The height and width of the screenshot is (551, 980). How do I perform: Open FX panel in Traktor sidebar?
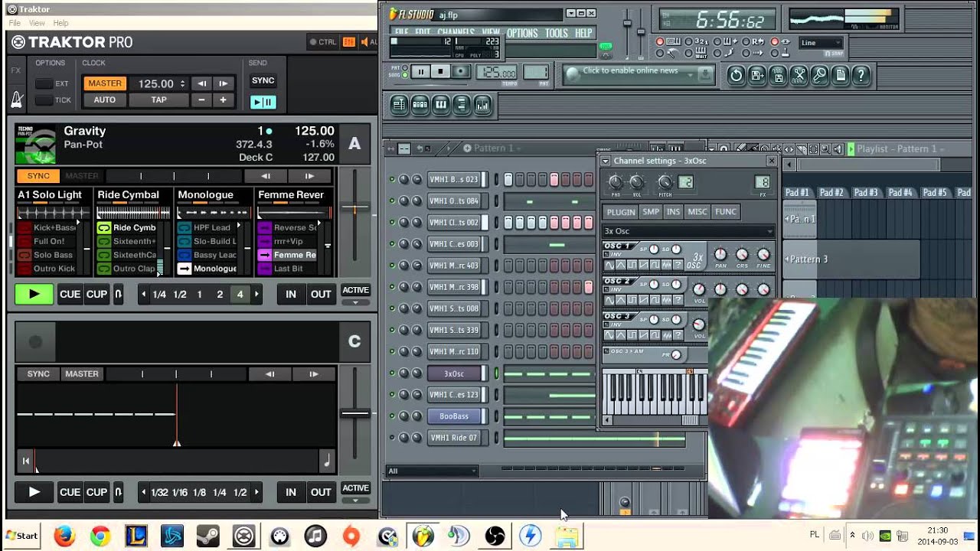click(16, 70)
